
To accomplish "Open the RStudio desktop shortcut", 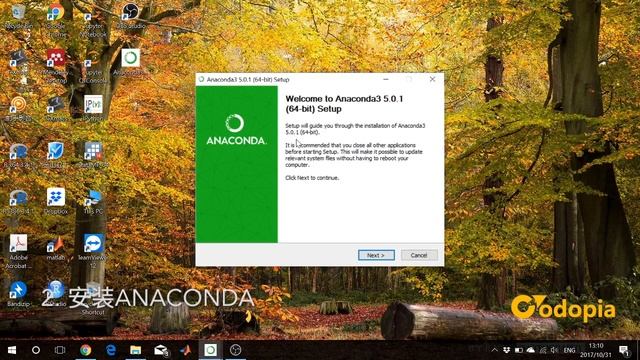I will click(x=56, y=294).
